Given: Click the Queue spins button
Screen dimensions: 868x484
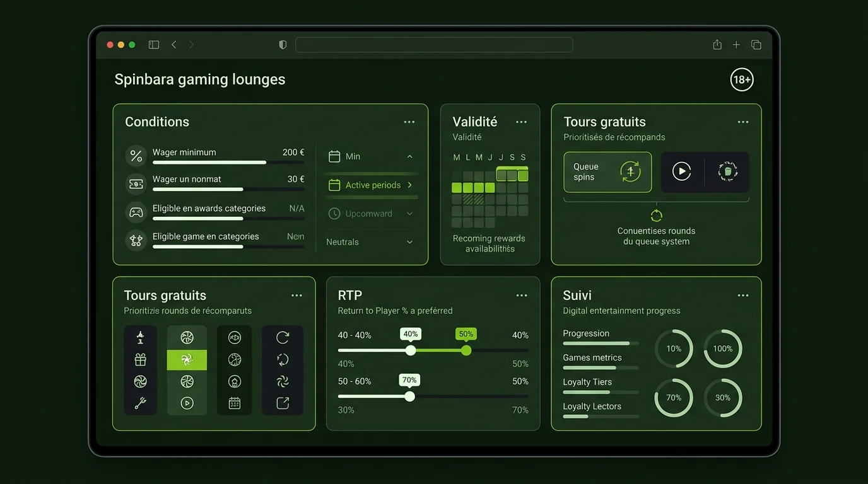Looking at the screenshot, I should tap(607, 172).
